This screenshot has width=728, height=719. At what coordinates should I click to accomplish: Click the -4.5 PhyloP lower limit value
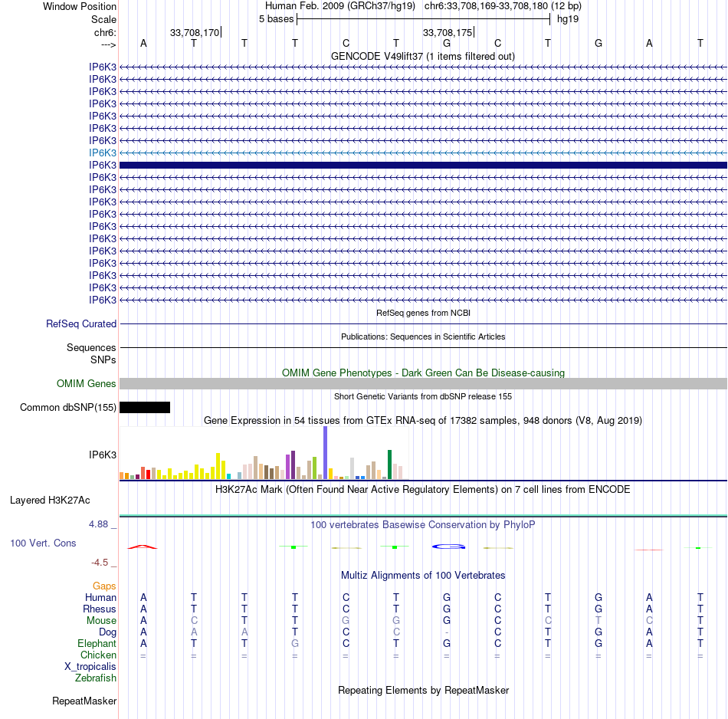click(x=100, y=563)
